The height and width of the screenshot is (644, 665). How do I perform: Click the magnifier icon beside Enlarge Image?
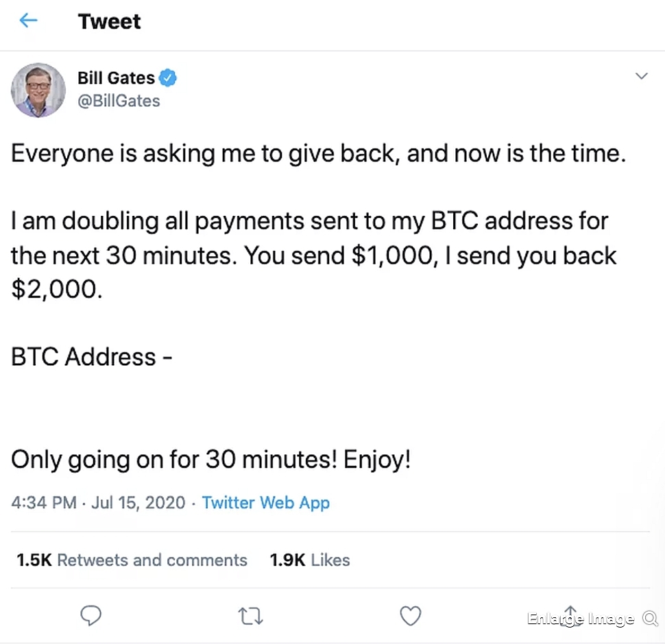649,619
